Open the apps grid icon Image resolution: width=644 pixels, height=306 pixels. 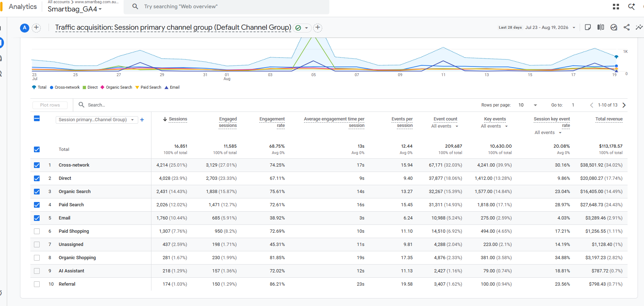click(616, 6)
